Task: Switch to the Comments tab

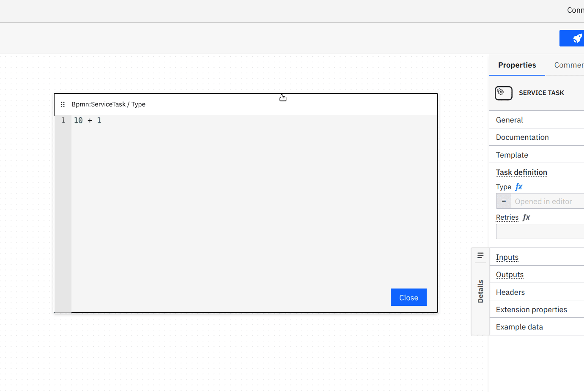Action: coord(569,65)
